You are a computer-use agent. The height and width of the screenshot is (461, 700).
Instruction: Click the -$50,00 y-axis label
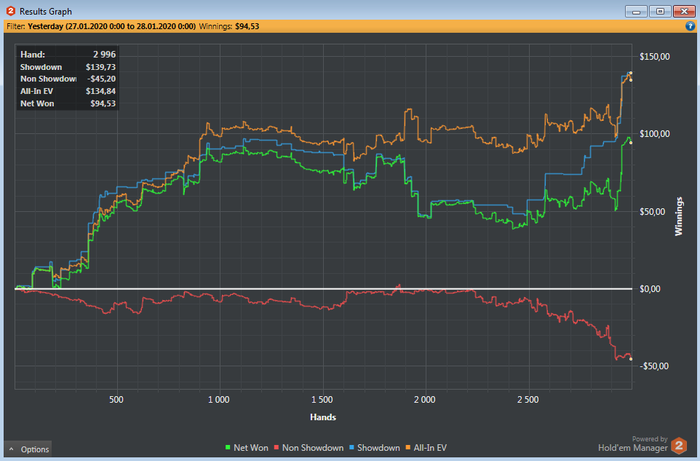[654, 366]
